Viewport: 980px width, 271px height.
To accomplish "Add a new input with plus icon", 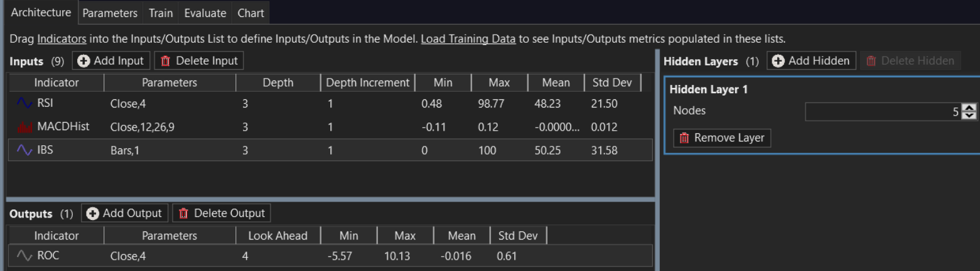I will click(x=111, y=61).
